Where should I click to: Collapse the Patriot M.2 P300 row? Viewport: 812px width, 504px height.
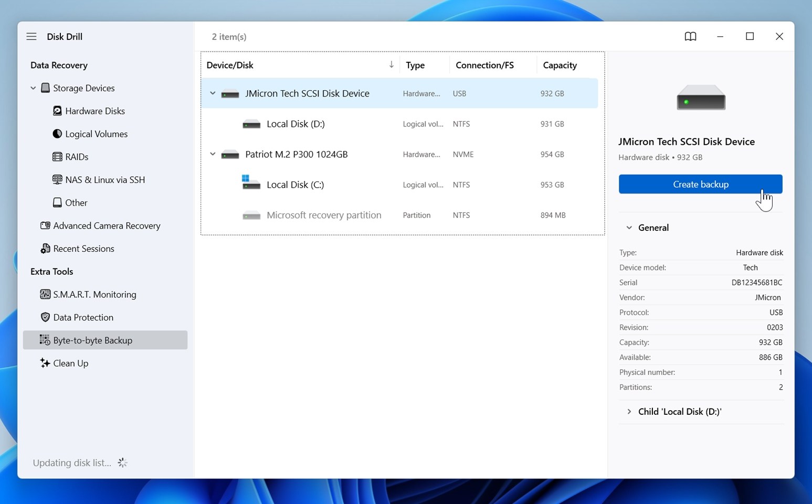point(213,154)
